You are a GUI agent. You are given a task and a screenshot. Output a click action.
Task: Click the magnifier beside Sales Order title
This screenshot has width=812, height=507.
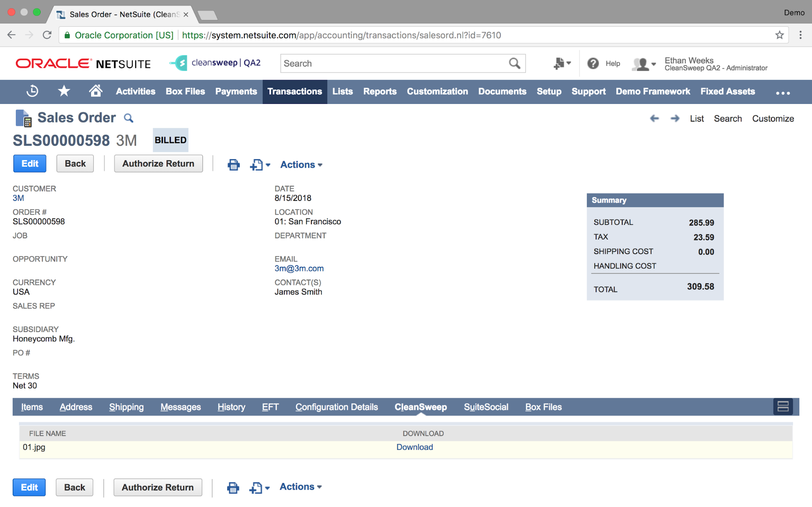pyautogui.click(x=128, y=118)
